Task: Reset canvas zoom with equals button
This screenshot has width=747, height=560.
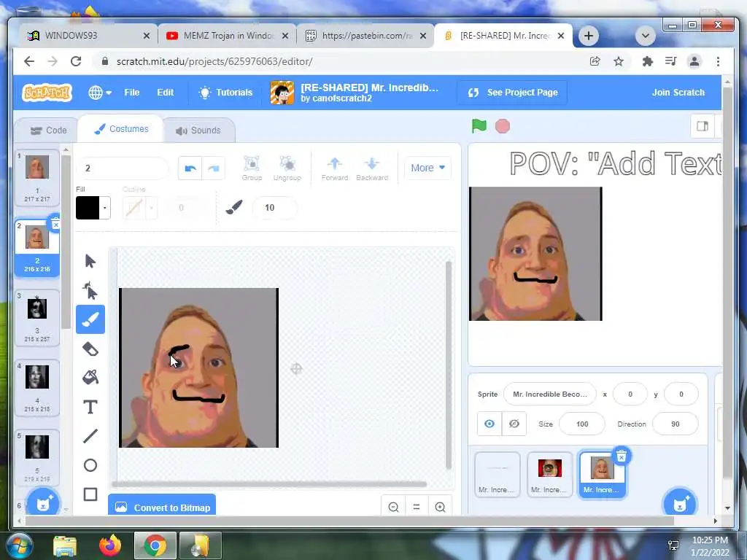Action: pyautogui.click(x=417, y=507)
